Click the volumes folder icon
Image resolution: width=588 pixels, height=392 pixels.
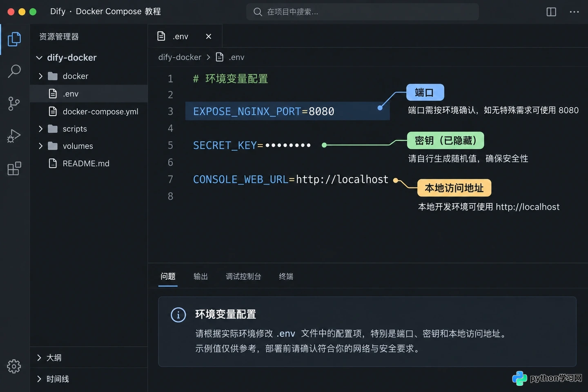(x=53, y=146)
